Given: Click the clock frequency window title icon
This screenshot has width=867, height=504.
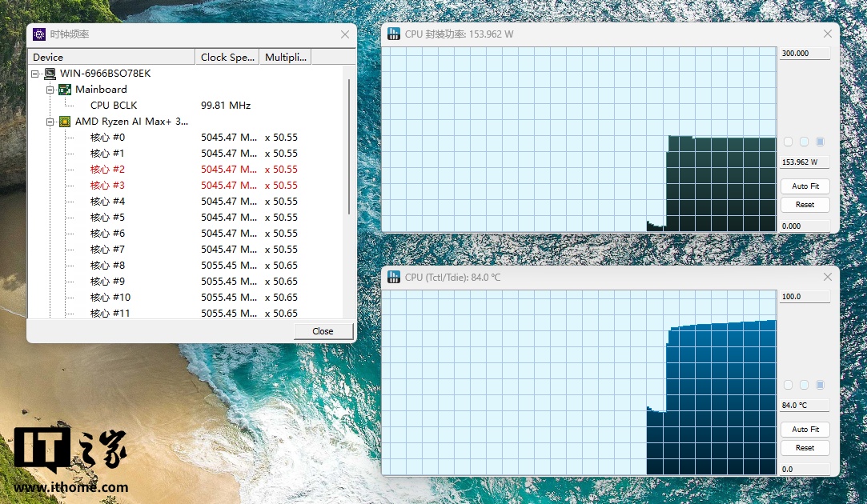Looking at the screenshot, I should click(x=39, y=34).
